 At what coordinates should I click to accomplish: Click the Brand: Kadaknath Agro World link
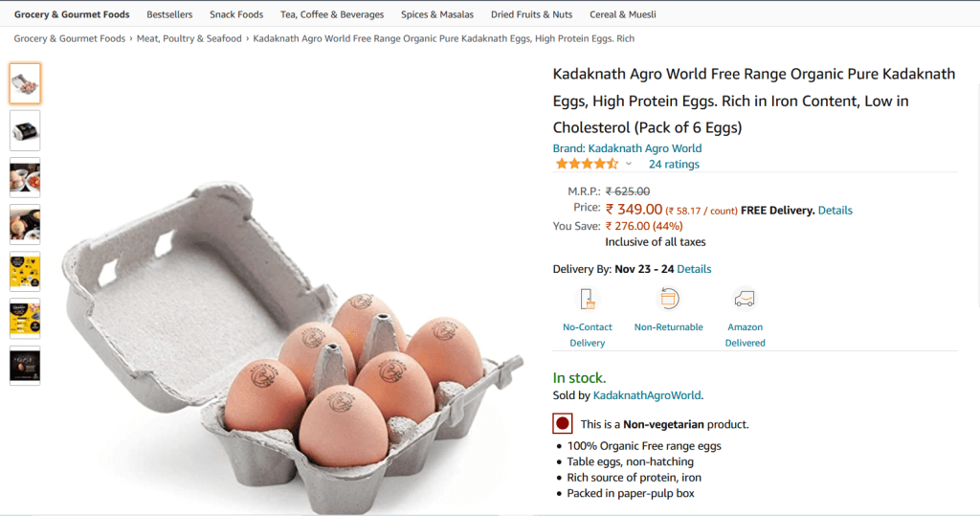(627, 148)
